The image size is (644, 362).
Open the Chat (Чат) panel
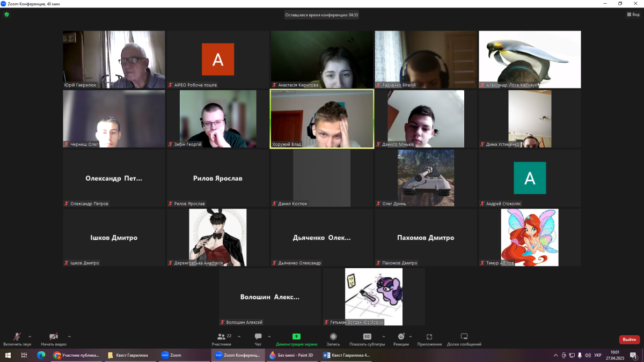point(258,337)
